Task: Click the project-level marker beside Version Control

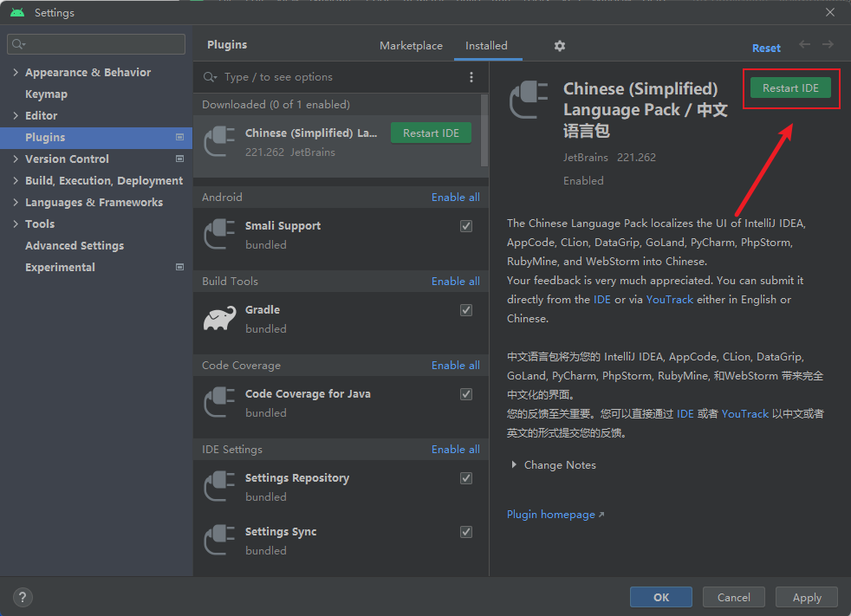Action: pos(179,159)
